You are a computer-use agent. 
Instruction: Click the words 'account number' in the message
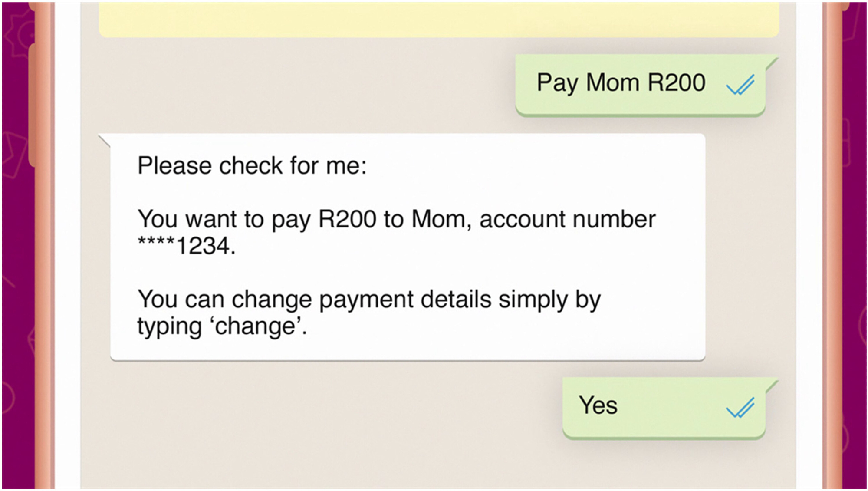click(x=567, y=219)
